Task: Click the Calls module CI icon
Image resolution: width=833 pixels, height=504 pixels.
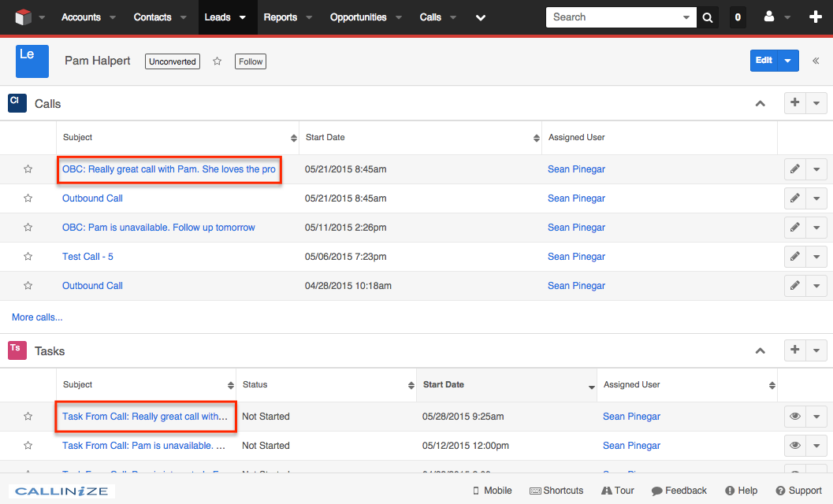Action: click(x=17, y=103)
